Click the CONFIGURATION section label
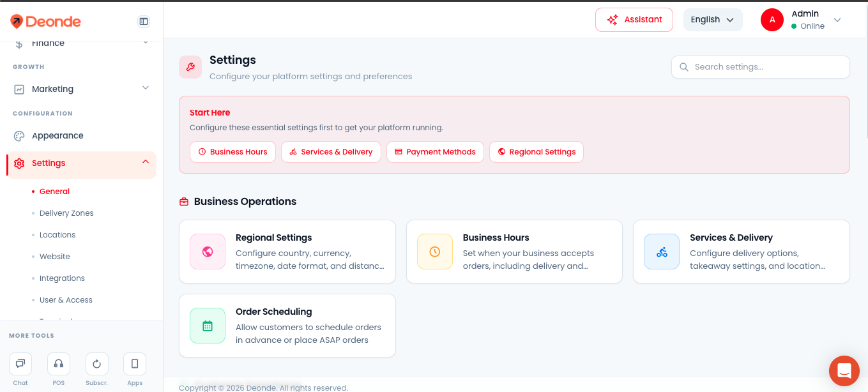This screenshot has width=868, height=392. point(43,114)
